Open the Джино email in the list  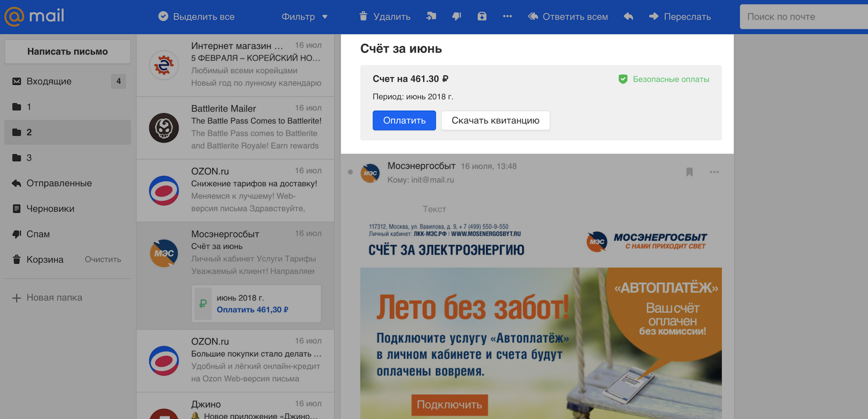click(235, 406)
